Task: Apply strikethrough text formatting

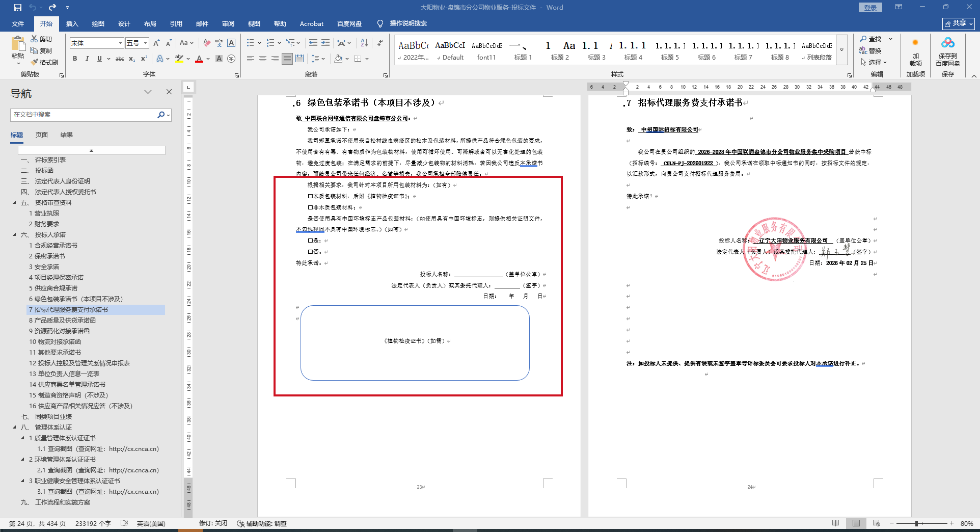Action: 120,59
